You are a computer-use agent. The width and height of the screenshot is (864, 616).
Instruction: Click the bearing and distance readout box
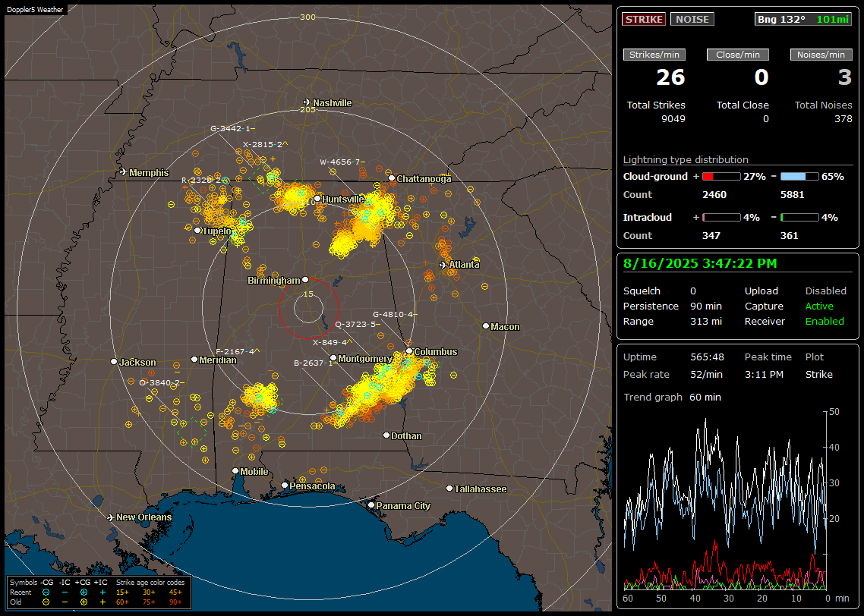803,19
